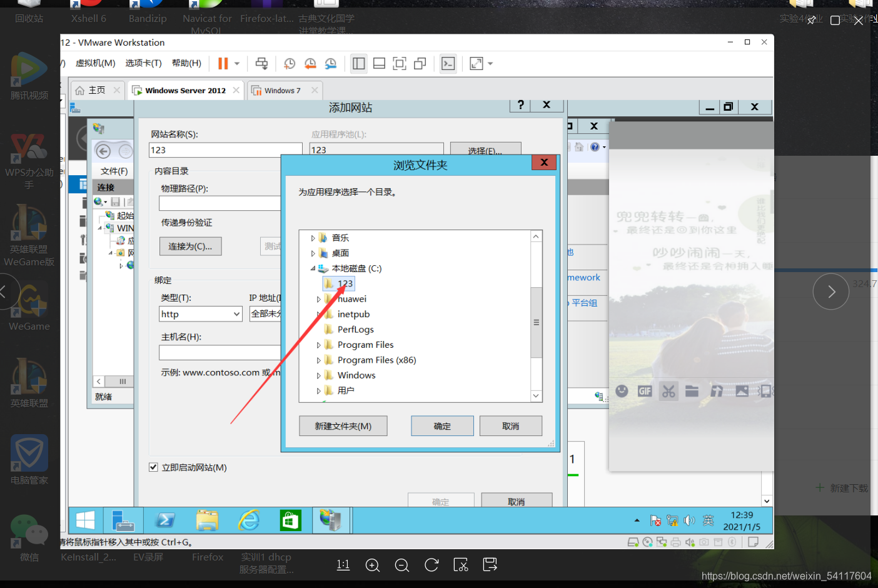878x588 pixels.
Task: Click IIS Manager icon in guest taskbar
Action: pyautogui.click(x=331, y=520)
